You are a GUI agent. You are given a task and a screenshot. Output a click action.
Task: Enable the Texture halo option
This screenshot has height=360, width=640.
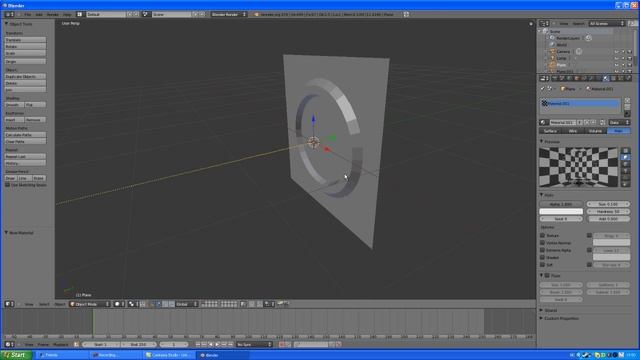click(x=543, y=236)
